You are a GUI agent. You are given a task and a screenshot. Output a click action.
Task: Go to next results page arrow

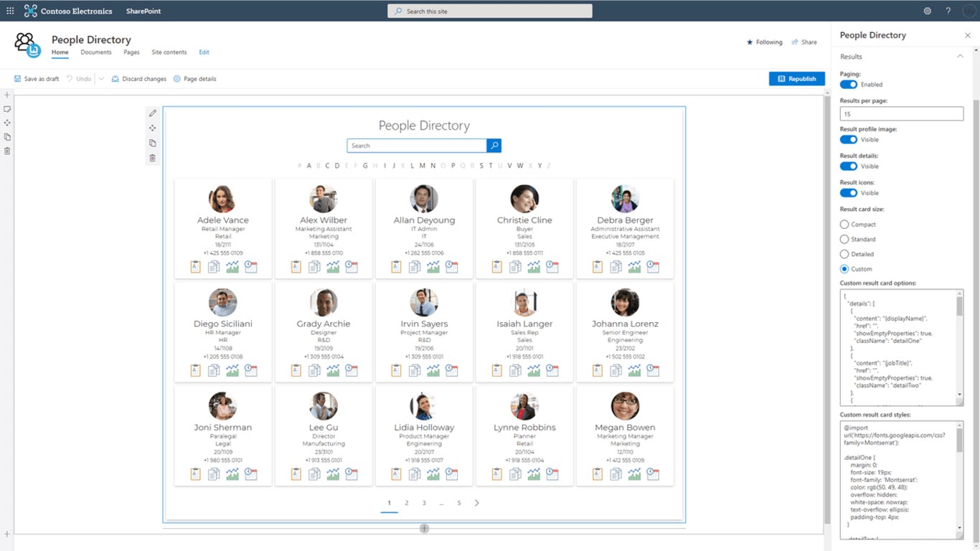click(477, 503)
